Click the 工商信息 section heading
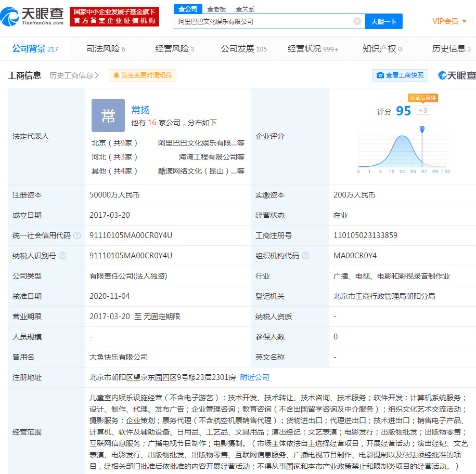This screenshot has width=476, height=474. coord(24,75)
